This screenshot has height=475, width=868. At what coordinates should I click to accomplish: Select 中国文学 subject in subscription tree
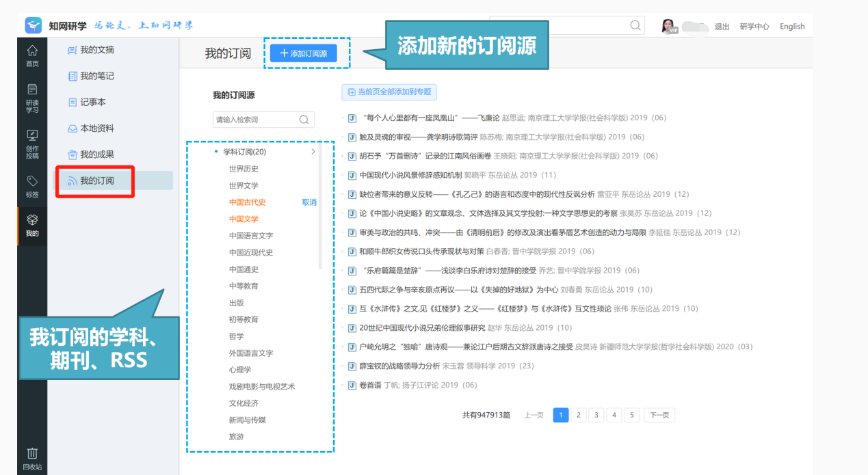click(244, 219)
